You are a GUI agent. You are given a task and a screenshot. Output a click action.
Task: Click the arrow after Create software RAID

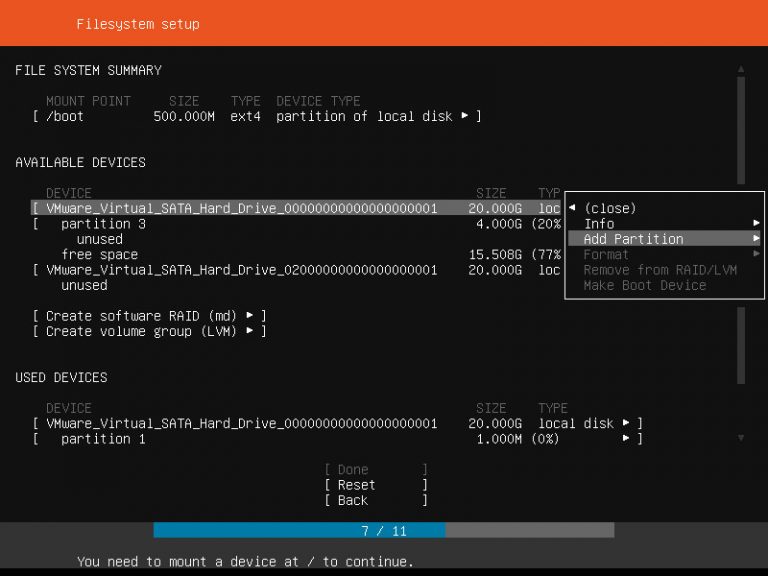pyautogui.click(x=250, y=315)
